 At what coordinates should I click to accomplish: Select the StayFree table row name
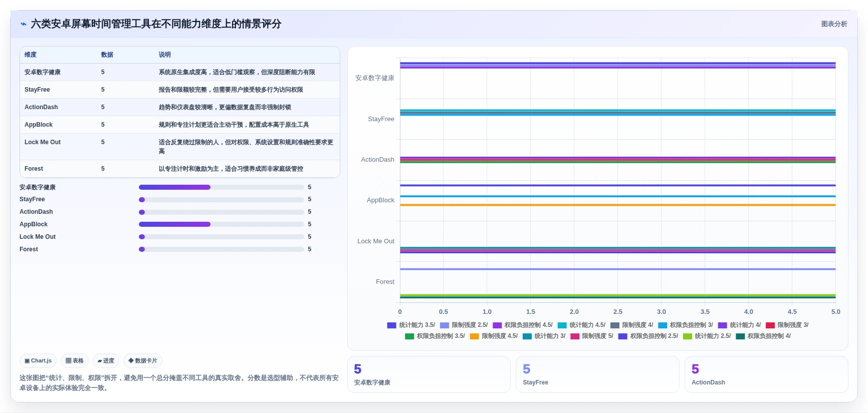(x=37, y=90)
